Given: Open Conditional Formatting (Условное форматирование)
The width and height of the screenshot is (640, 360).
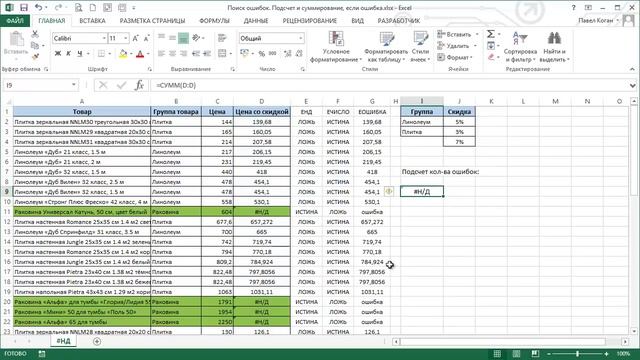Looking at the screenshot, I should point(336,47).
